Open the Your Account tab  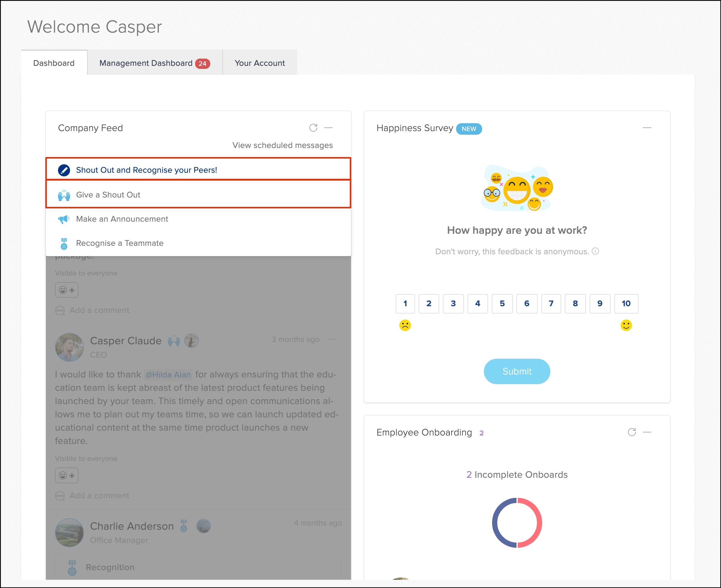coord(259,63)
